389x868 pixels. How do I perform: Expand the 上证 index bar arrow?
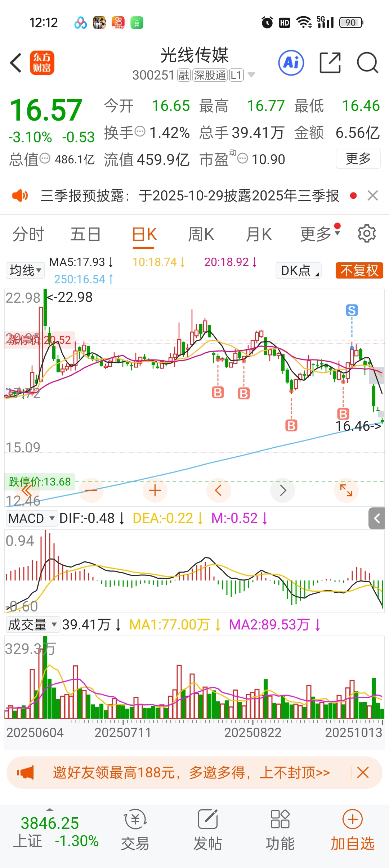(x=50, y=809)
